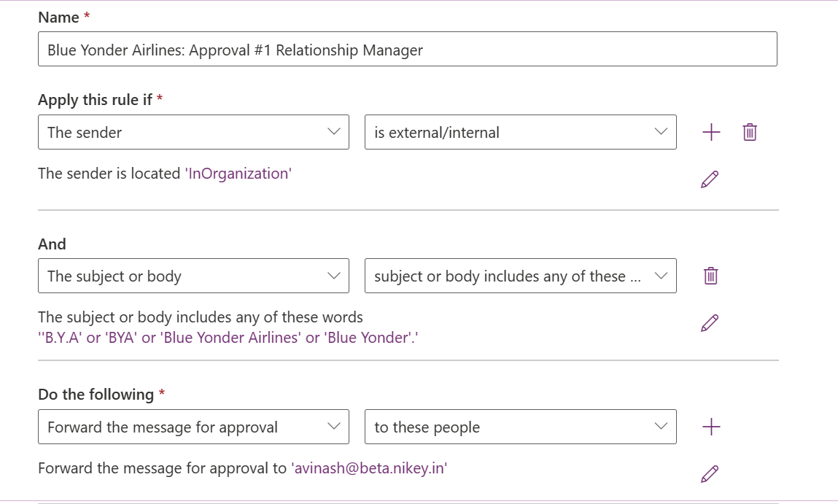Click the avinash@beta.nikey.in approver link

tap(369, 468)
